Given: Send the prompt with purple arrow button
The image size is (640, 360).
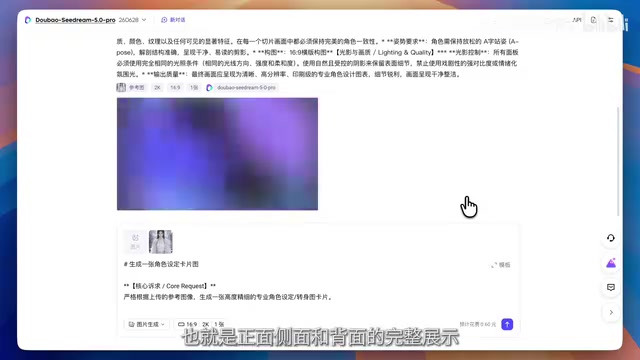Looking at the screenshot, I should pyautogui.click(x=507, y=324).
